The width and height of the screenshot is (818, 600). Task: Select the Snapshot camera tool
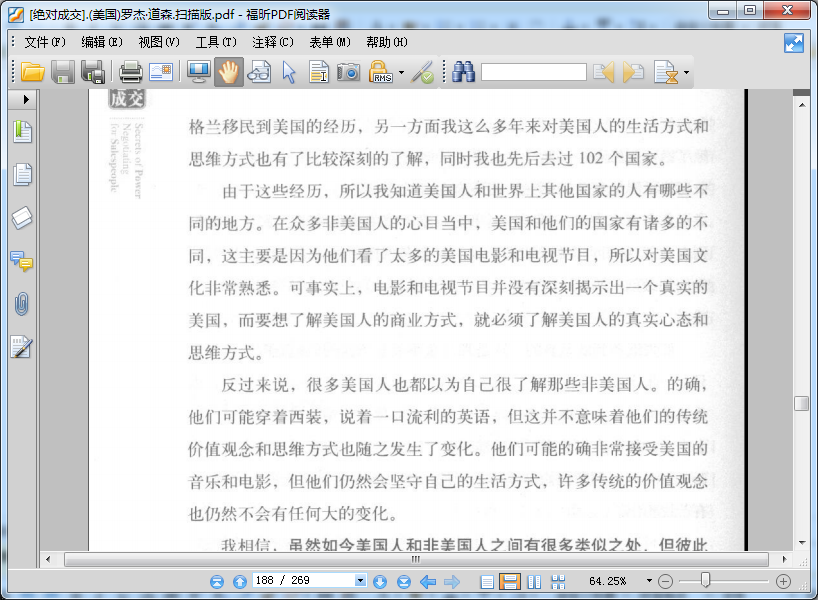[x=348, y=72]
